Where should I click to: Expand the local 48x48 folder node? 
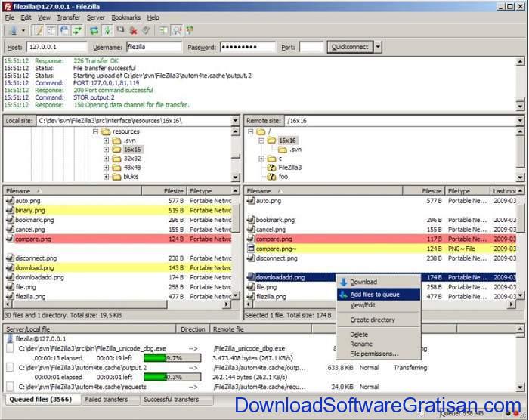point(107,168)
